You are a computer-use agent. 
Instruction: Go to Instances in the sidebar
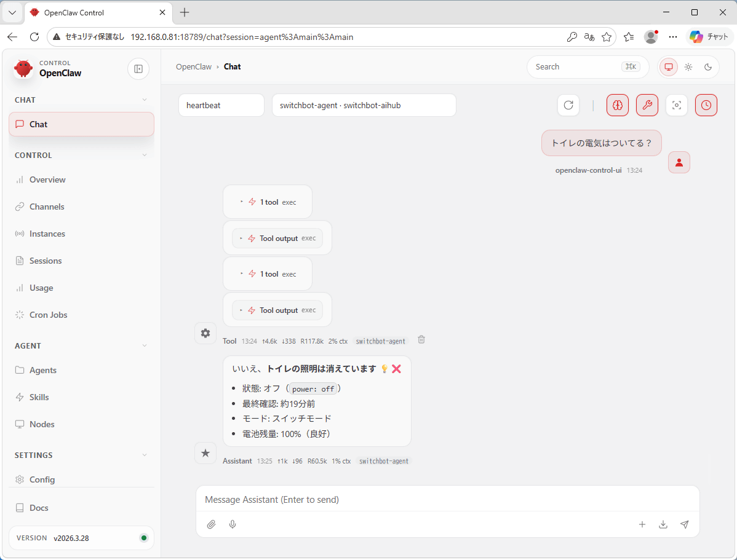click(x=81, y=234)
